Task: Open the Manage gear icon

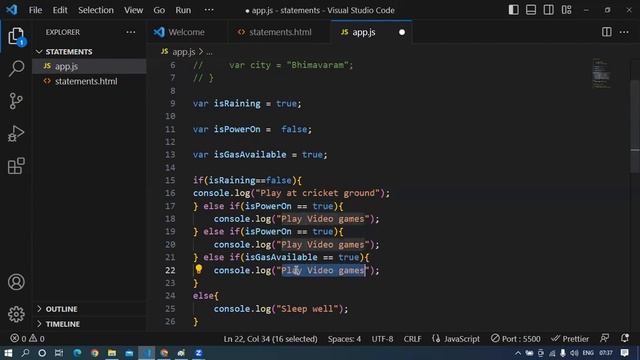Action: [x=16, y=314]
